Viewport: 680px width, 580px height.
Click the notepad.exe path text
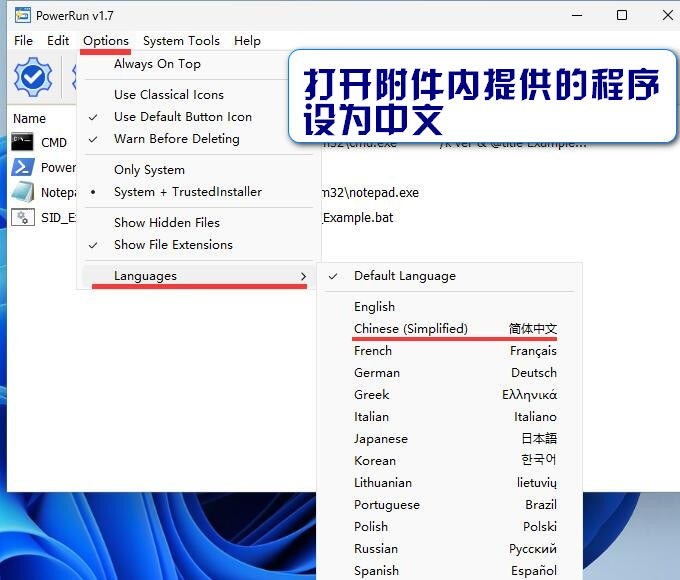[x=371, y=192]
